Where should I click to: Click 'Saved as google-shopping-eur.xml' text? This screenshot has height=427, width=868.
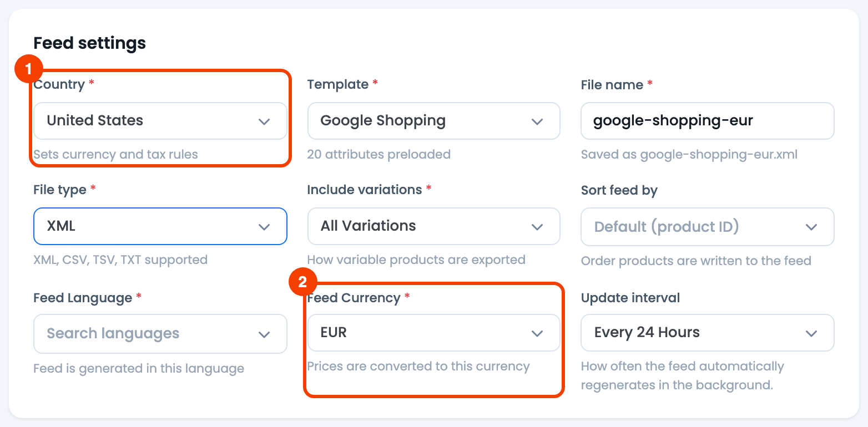pos(689,155)
